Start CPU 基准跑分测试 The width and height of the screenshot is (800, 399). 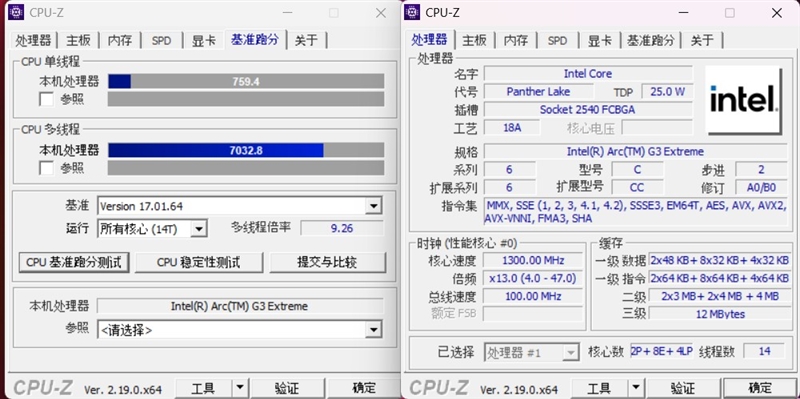74,262
